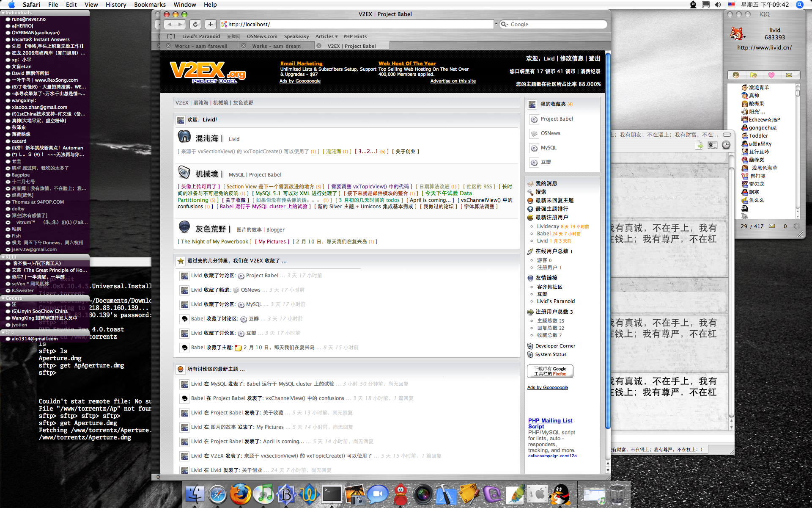Click the add bookmark plus button
Viewport: 812px width, 508px height.
(x=211, y=25)
